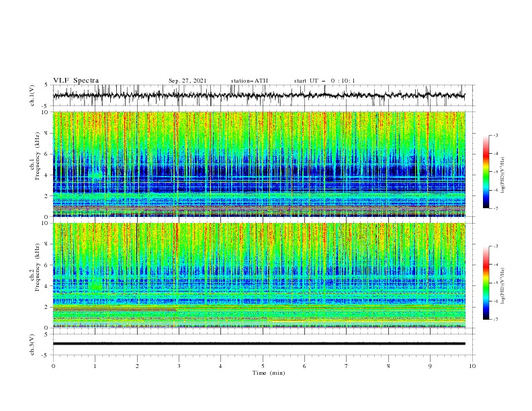Viewport: 532px width, 411px height.
Task: Select the date label "Sep. 27, 2021"
Action: [x=187, y=81]
